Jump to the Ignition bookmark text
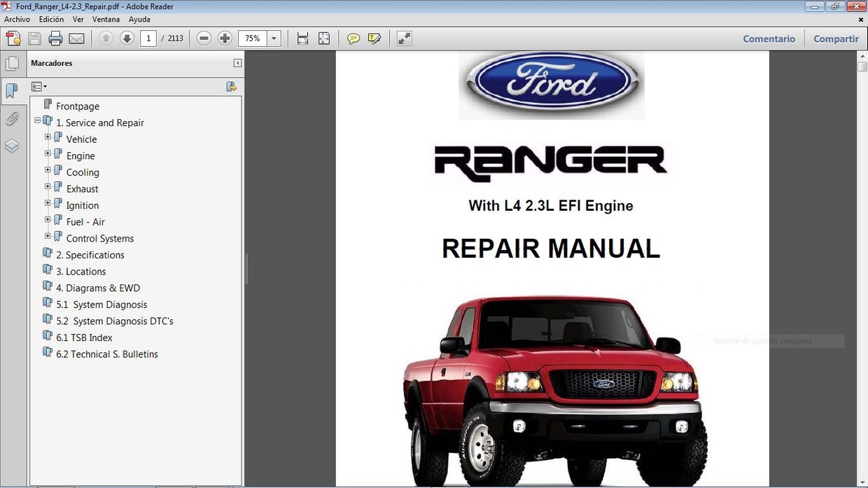 tap(83, 205)
